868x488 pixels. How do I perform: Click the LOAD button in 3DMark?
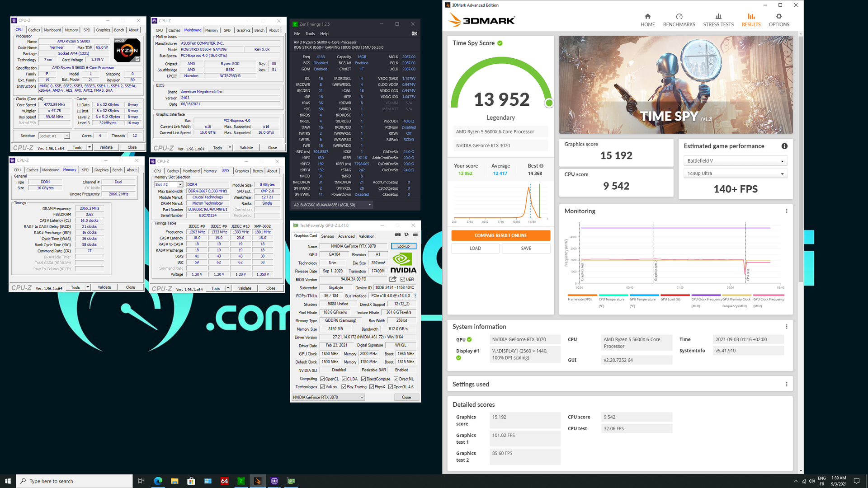click(475, 248)
